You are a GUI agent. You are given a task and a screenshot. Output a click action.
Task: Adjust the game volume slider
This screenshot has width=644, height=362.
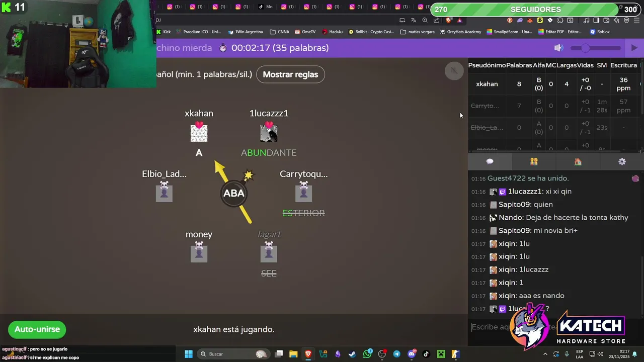point(596,48)
